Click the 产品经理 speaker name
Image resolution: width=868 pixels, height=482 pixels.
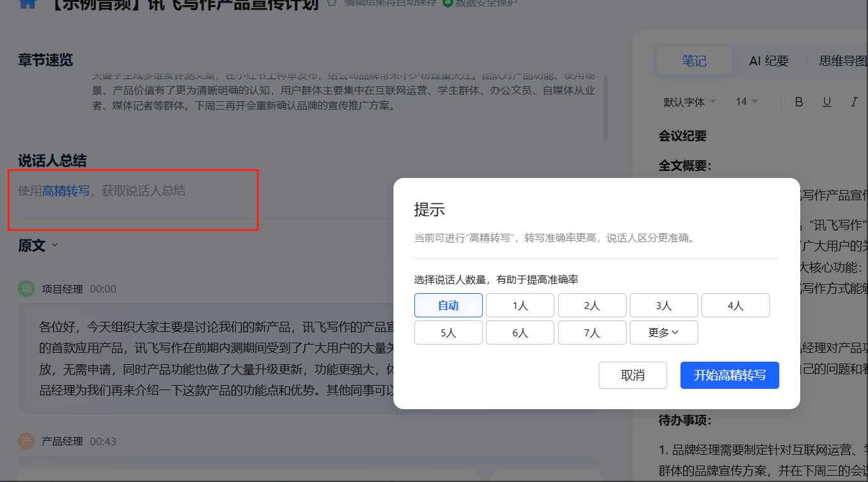(62, 441)
